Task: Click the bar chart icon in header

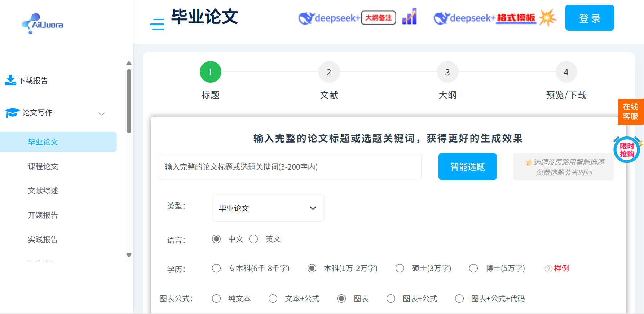Action: (410, 17)
